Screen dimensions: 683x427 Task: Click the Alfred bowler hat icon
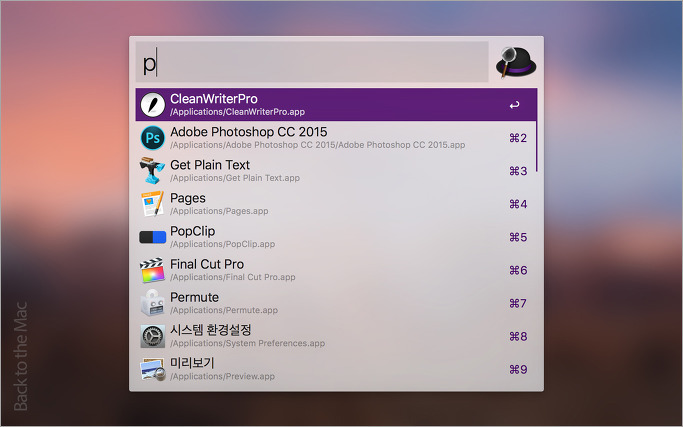pyautogui.click(x=516, y=62)
